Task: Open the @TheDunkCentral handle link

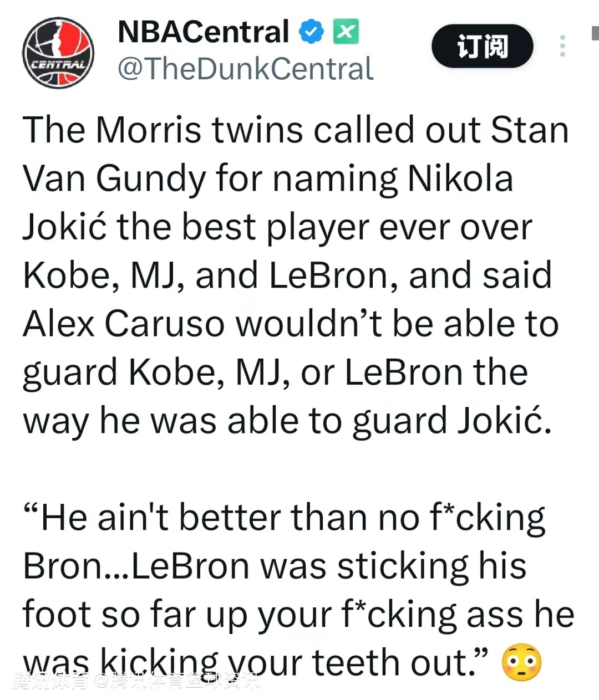Action: (x=246, y=69)
